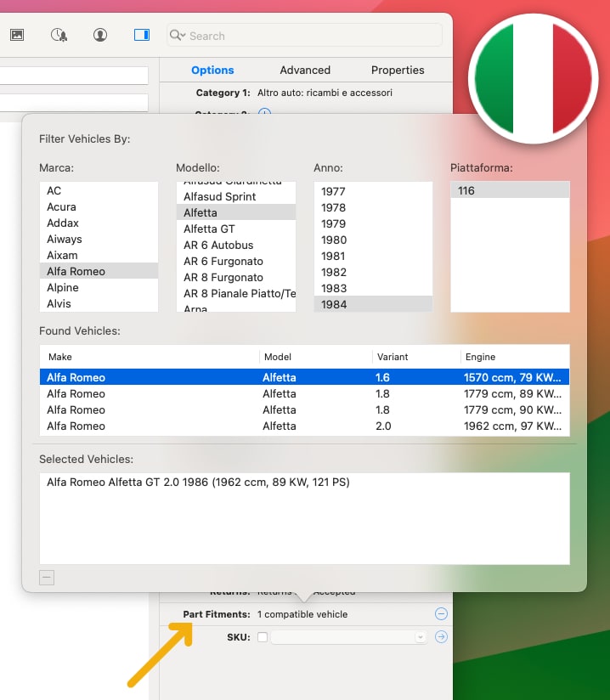Select Alfa Romeo in the Marca list
This screenshot has width=610, height=700.
coord(99,271)
